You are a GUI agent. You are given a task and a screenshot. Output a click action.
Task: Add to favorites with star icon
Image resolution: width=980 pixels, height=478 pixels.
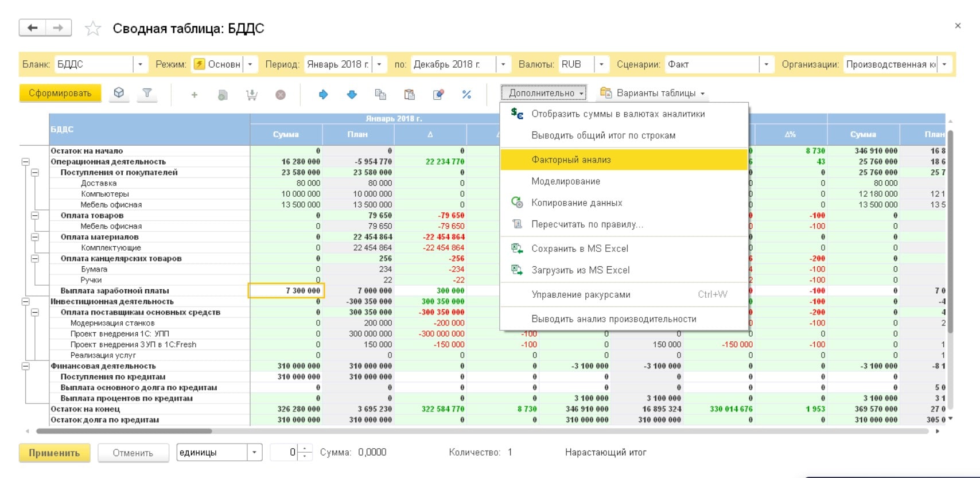pyautogui.click(x=93, y=28)
